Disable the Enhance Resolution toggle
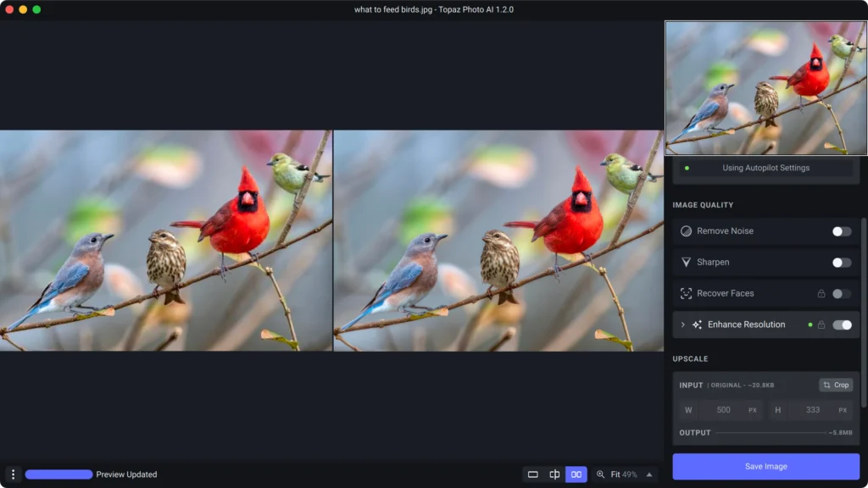868x488 pixels. [841, 324]
